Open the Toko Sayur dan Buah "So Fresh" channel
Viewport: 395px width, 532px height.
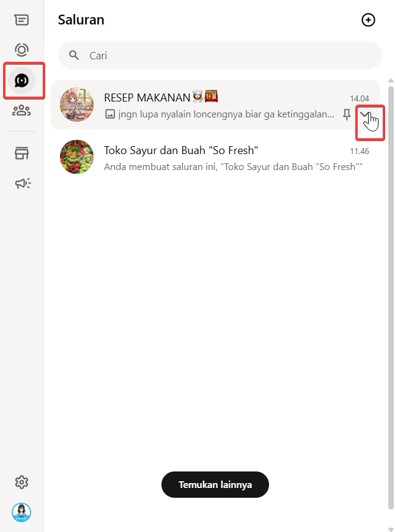pos(181,150)
